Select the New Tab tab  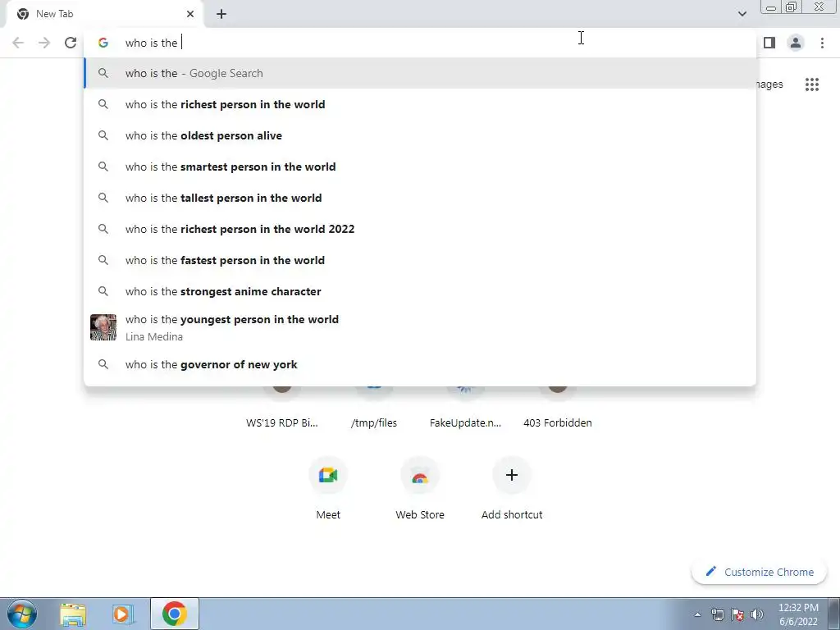pos(105,14)
